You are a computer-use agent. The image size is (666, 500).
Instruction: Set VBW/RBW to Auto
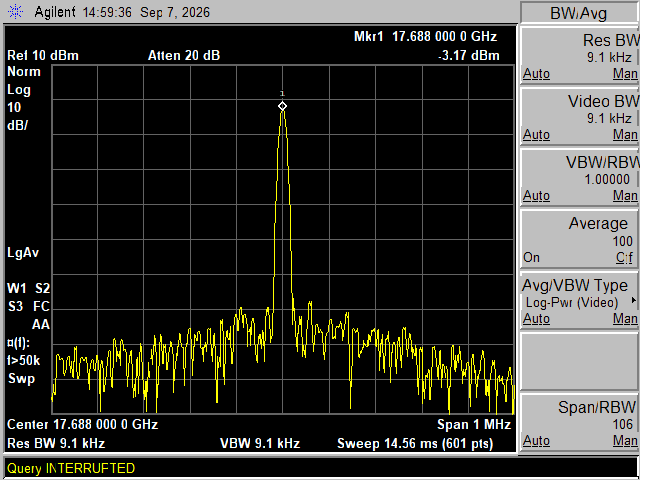[536, 196]
